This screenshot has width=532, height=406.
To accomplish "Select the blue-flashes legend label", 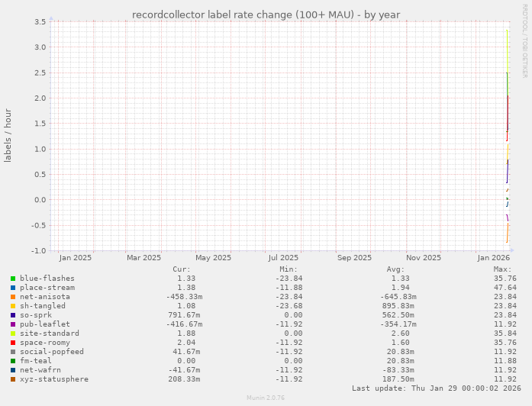I will [47, 279].
